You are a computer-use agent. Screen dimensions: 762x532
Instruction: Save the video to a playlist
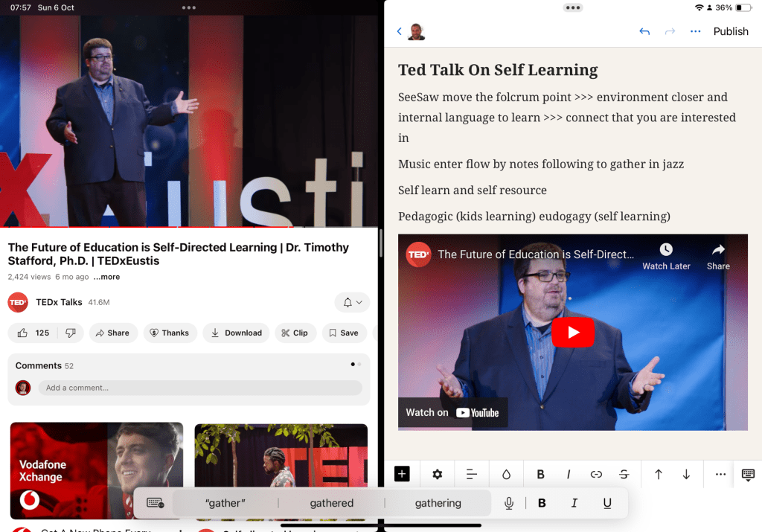tap(344, 333)
